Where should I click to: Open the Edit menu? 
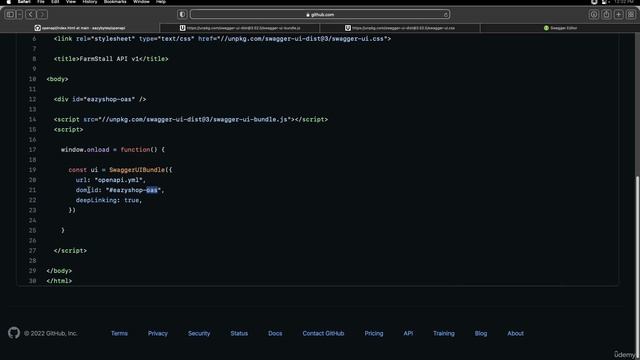[x=55, y=2]
